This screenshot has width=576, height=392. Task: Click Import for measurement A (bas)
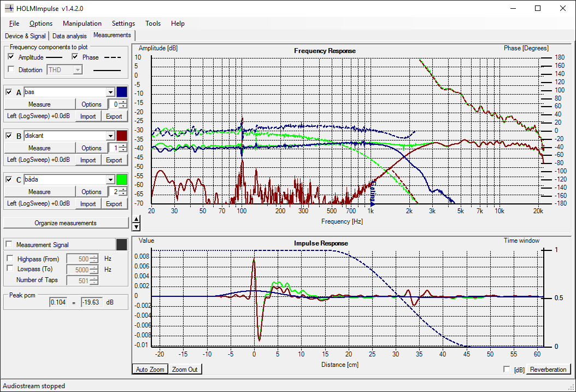[x=88, y=116]
